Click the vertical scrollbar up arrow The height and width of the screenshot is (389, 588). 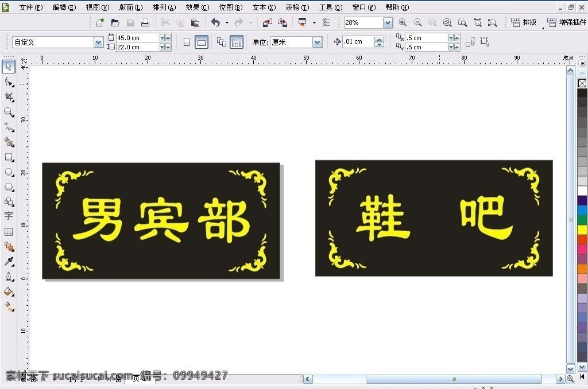[x=570, y=71]
